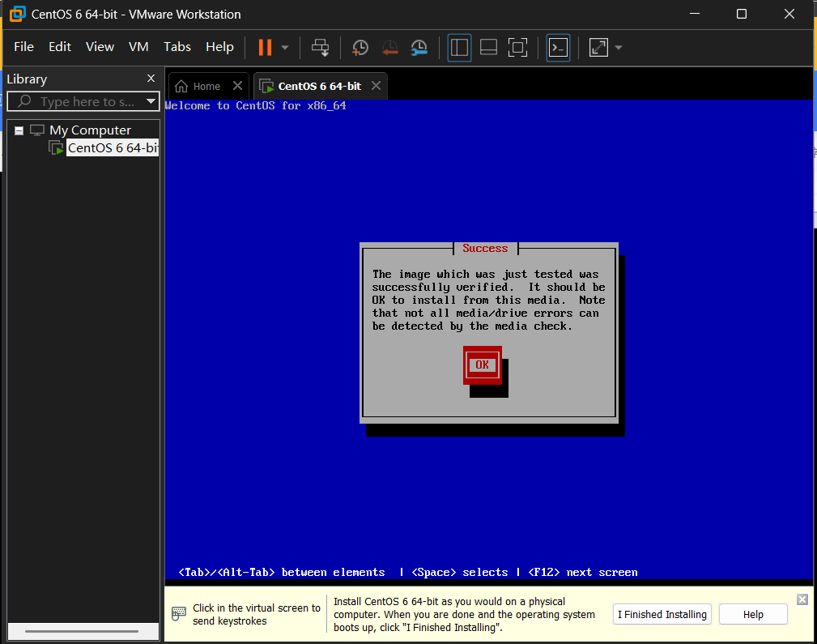Close the Library panel
The height and width of the screenshot is (644, 817).
[151, 79]
